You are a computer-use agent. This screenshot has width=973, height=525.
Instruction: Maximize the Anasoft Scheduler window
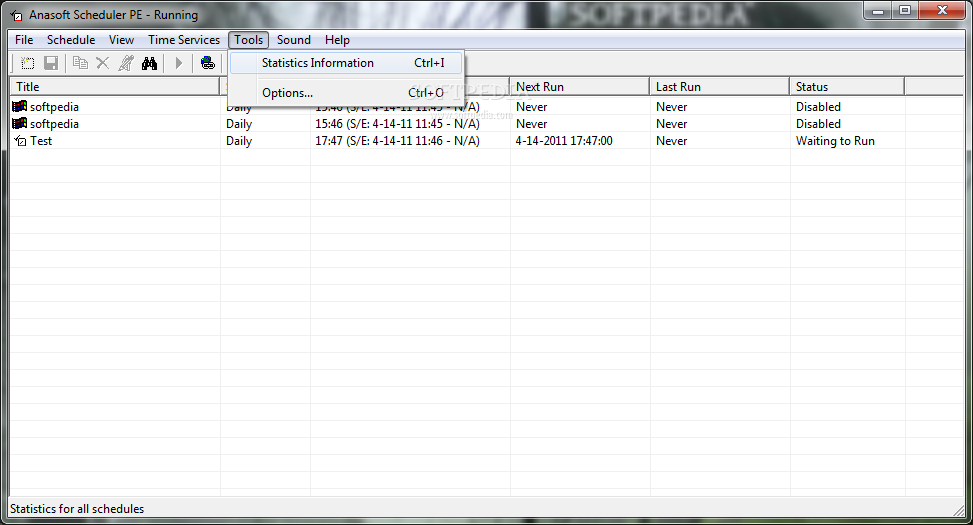[x=905, y=11]
